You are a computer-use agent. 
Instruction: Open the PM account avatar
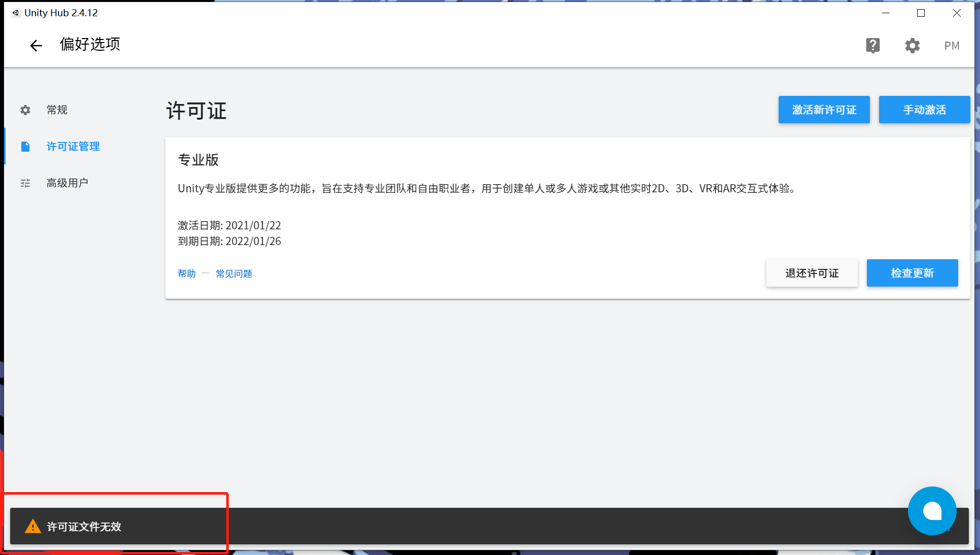pos(952,46)
